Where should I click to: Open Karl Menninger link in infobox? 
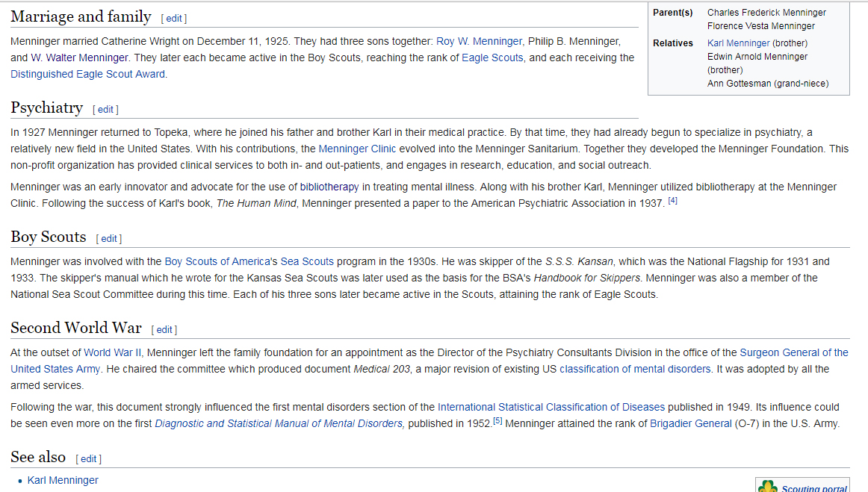(x=739, y=43)
